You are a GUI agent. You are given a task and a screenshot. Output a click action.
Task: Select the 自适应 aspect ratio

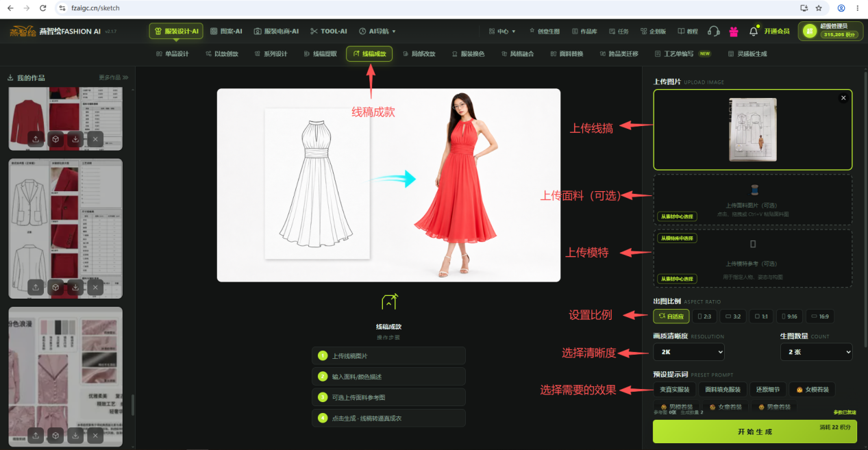[x=671, y=316]
